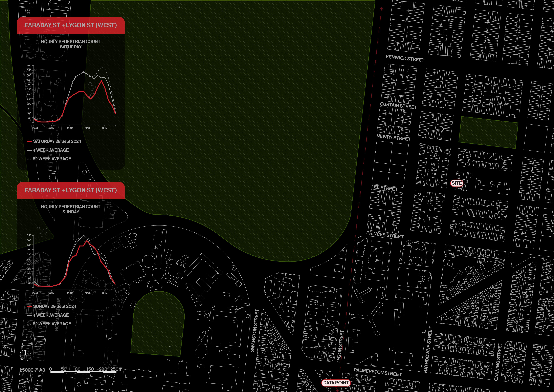Image resolution: width=554 pixels, height=392 pixels.
Task: Click the Palmerston Street label
Action: 378,372
